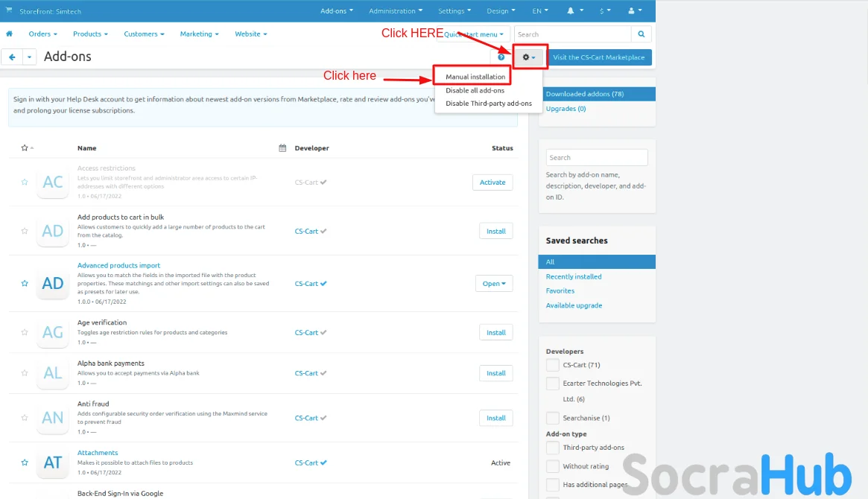Select Available upgrade saved search
The height and width of the screenshot is (499, 868).
[574, 305]
